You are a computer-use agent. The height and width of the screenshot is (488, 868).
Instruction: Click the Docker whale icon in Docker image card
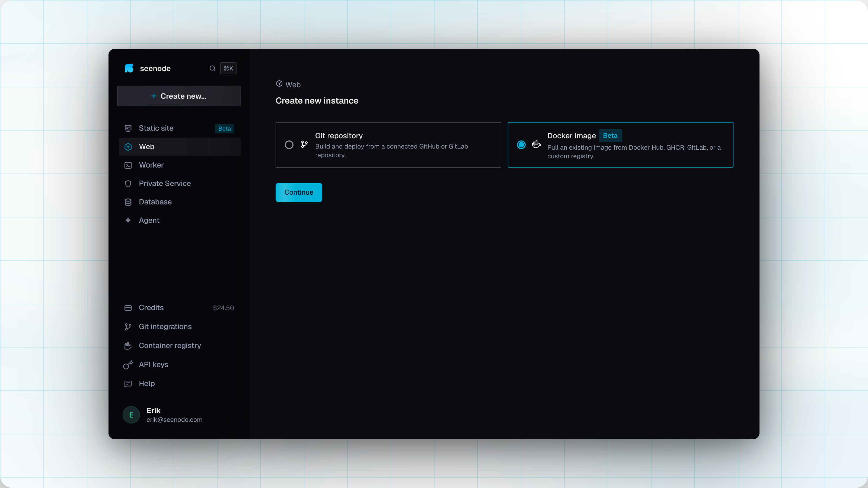tap(537, 145)
